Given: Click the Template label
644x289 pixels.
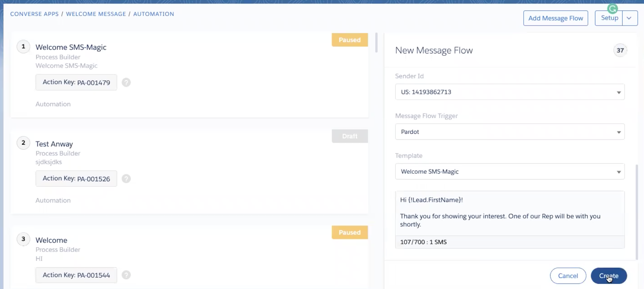Looking at the screenshot, I should [x=409, y=156].
